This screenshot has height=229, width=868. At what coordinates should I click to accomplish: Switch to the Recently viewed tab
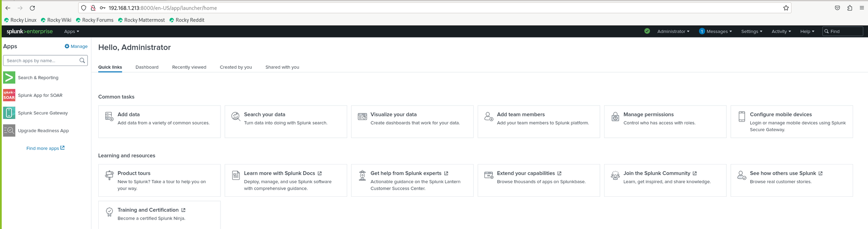pos(189,67)
